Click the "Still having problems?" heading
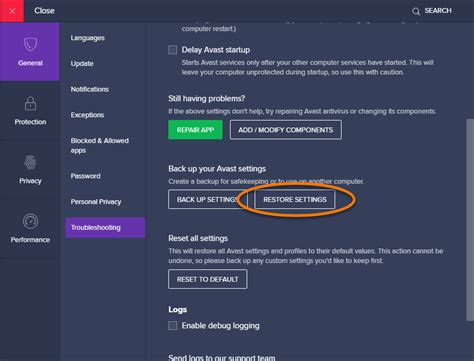This screenshot has height=361, width=474. click(207, 99)
